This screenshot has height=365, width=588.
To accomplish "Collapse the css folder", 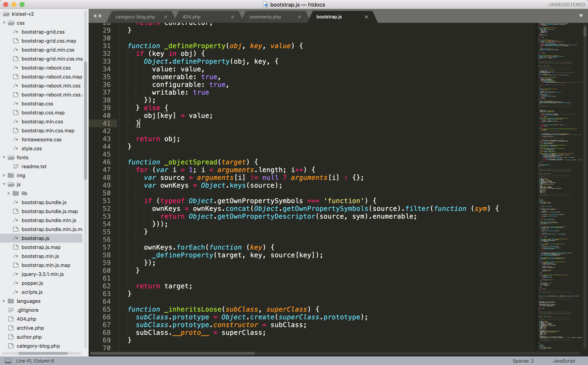I will pos(4,23).
